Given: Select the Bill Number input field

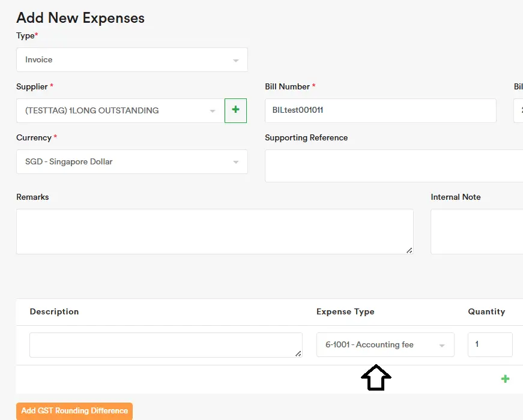Looking at the screenshot, I should tap(380, 110).
